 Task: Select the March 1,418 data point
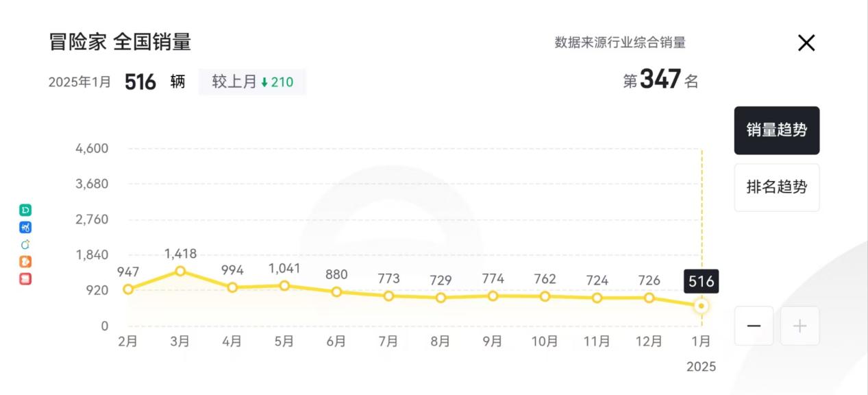point(180,271)
